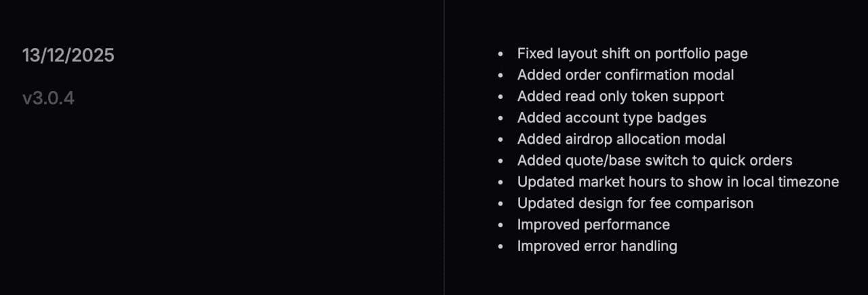Select the v3.0.4 version label
The image size is (868, 295).
pyautogui.click(x=48, y=99)
